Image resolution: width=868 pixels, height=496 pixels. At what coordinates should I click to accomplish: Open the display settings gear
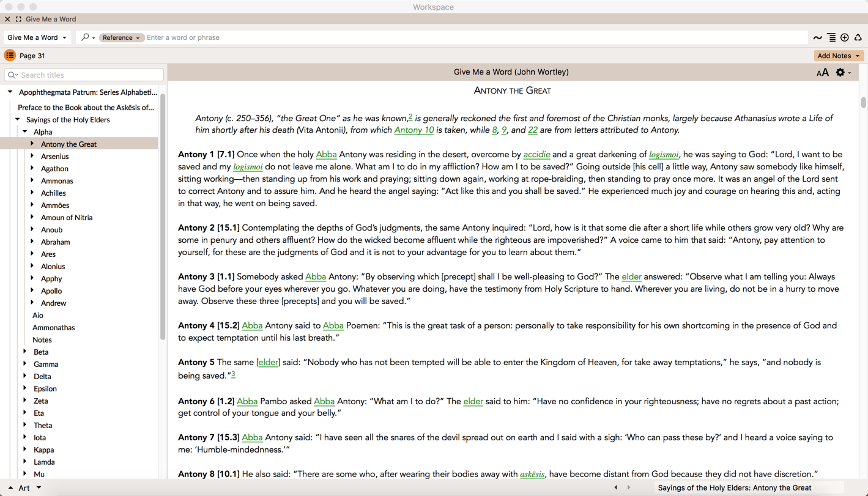pyautogui.click(x=840, y=72)
